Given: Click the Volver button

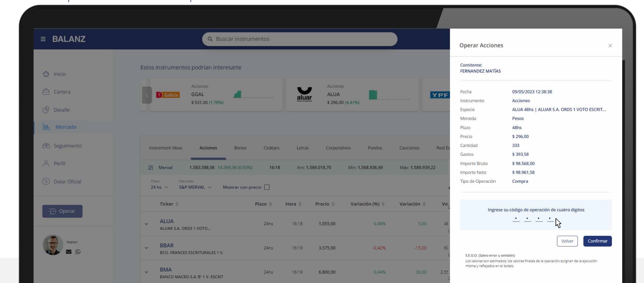Looking at the screenshot, I should (567, 241).
